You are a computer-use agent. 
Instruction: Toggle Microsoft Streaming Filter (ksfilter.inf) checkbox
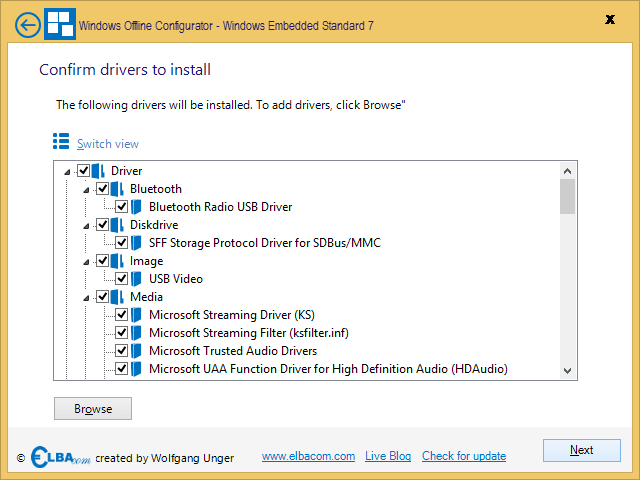click(x=121, y=332)
